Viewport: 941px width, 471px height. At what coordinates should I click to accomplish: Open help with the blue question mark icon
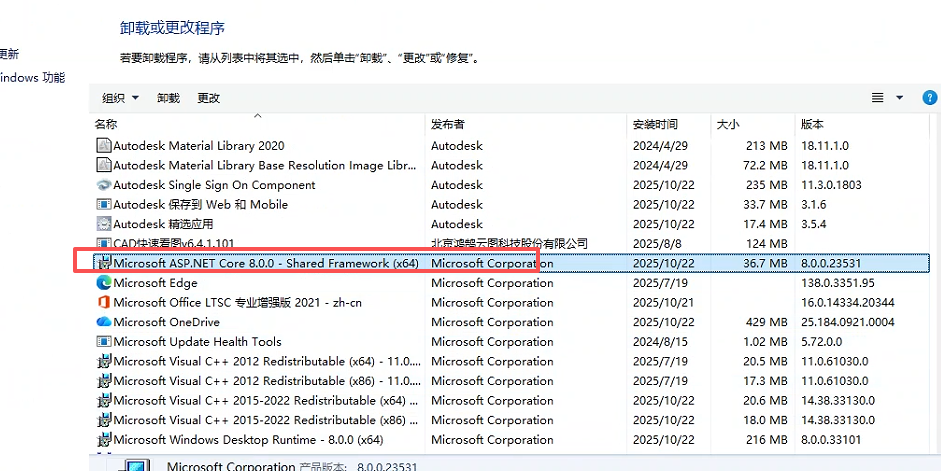tap(929, 98)
